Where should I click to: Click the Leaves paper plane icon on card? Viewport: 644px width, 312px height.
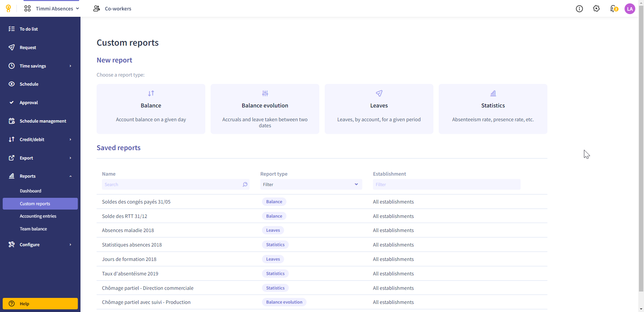[x=379, y=93]
